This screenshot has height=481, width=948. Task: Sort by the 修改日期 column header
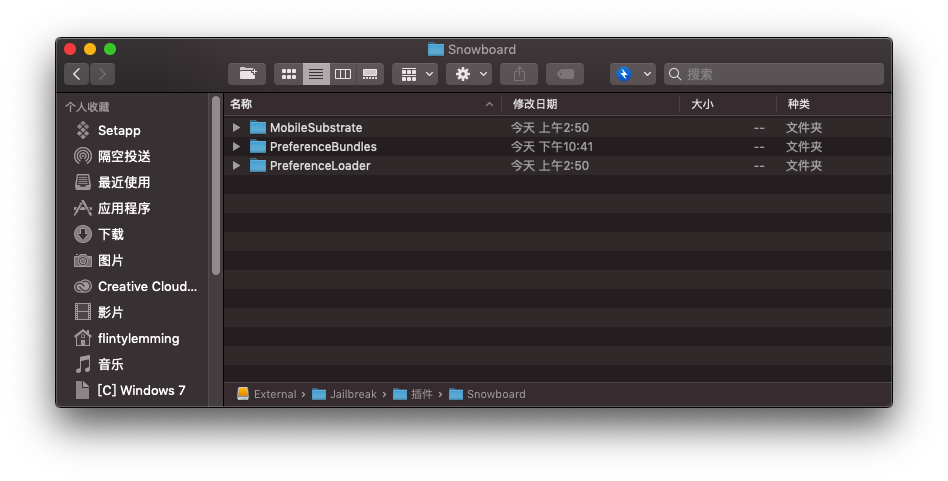click(535, 104)
